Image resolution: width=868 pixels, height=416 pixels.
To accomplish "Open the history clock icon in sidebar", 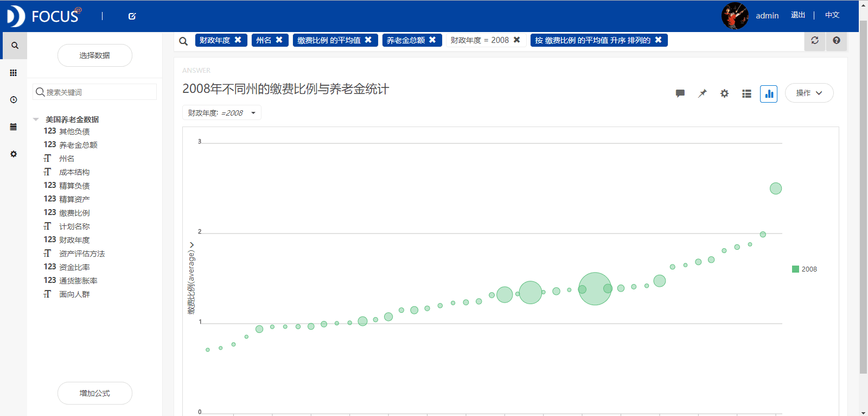I will tap(14, 100).
